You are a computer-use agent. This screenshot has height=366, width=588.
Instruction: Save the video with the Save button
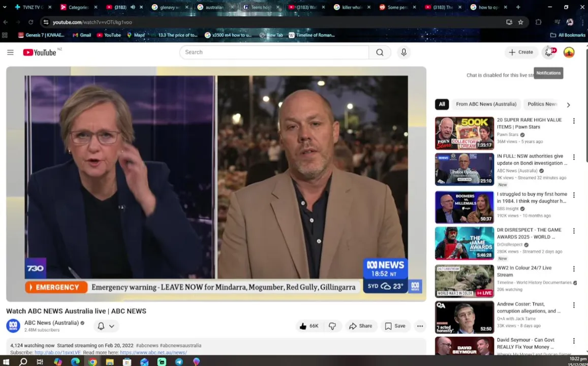pos(395,326)
